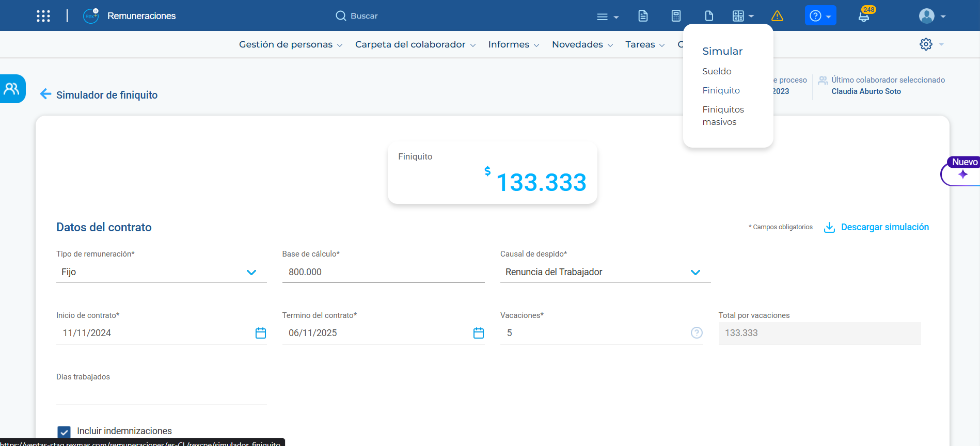
Task: Click the Base de cálculo input field
Action: click(383, 272)
